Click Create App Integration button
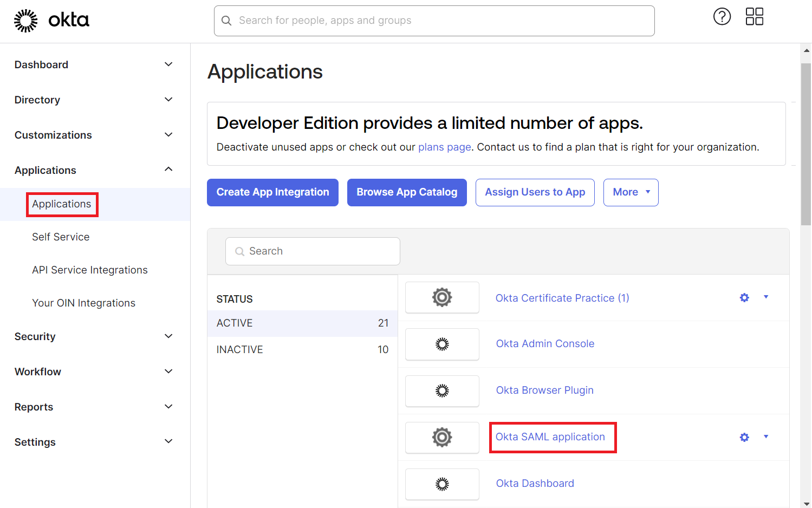The height and width of the screenshot is (508, 812). tap(272, 192)
